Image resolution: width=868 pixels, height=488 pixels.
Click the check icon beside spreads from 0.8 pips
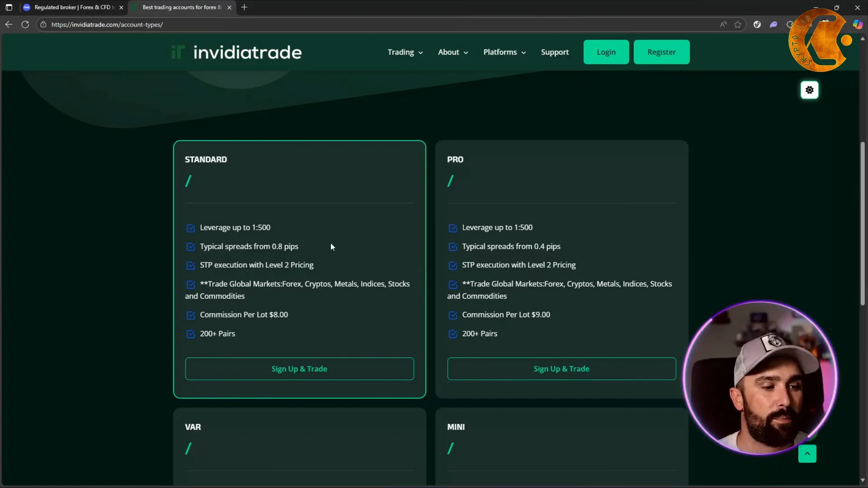[191, 247]
